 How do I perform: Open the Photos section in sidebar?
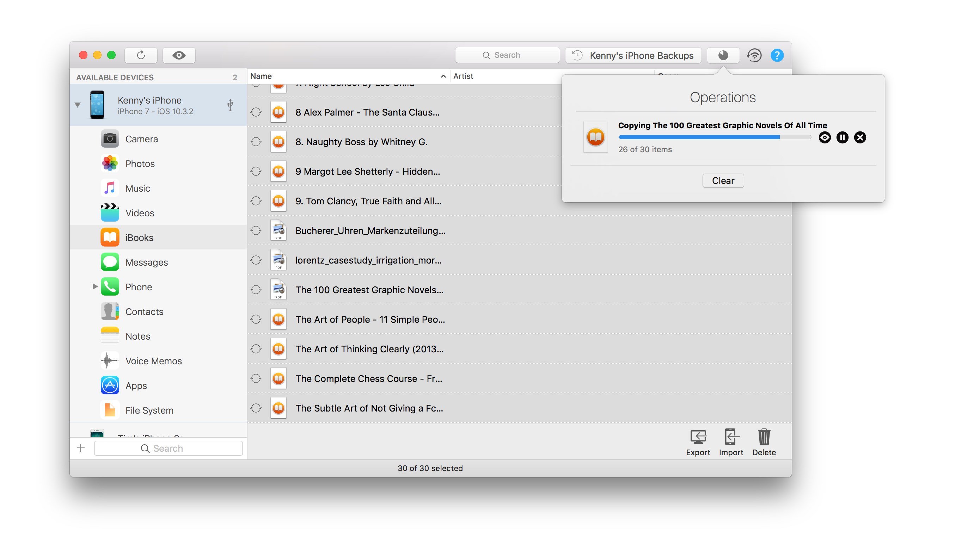point(140,162)
